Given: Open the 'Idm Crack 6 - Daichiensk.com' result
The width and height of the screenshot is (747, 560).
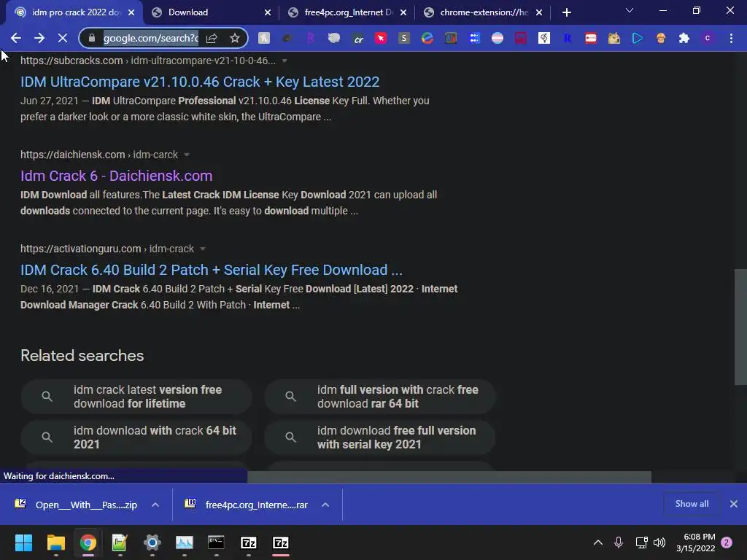Looking at the screenshot, I should [x=116, y=176].
